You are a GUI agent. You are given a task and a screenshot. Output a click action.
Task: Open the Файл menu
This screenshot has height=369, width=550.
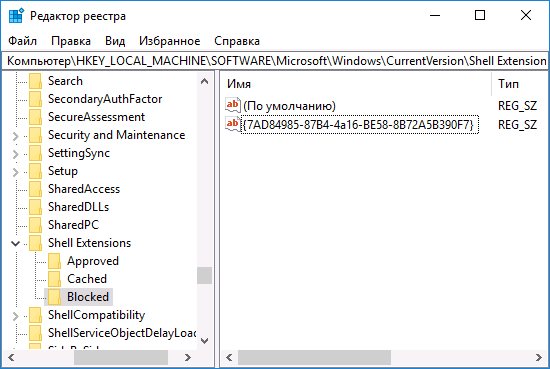22,41
